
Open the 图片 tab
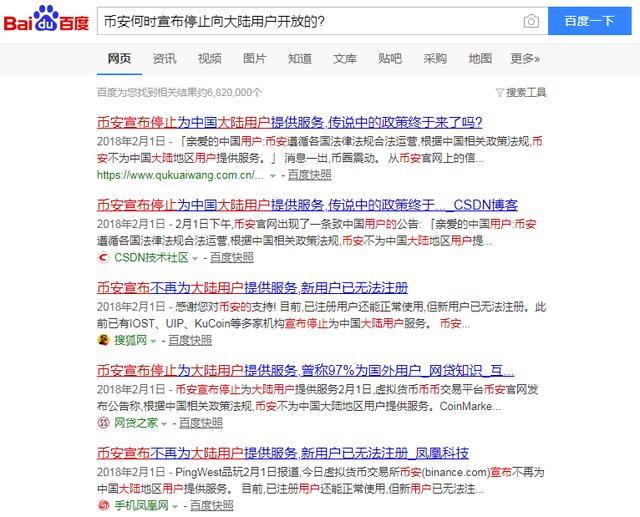tap(255, 59)
